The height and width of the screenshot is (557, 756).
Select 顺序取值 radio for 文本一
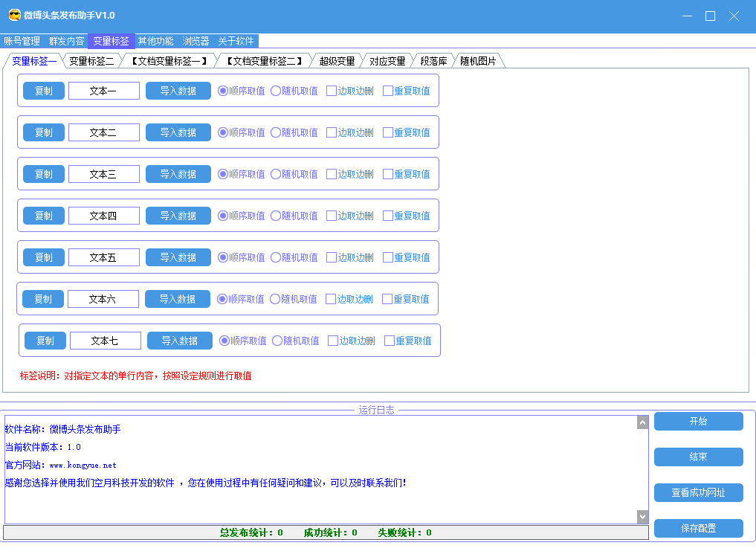click(x=241, y=91)
